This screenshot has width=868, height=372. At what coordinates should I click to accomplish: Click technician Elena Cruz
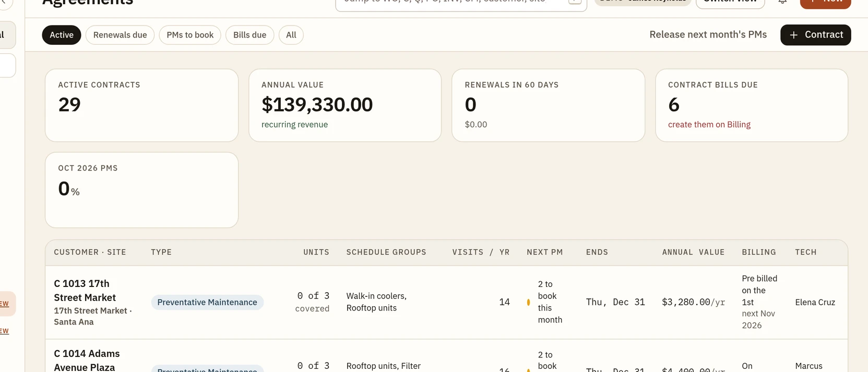tap(815, 302)
